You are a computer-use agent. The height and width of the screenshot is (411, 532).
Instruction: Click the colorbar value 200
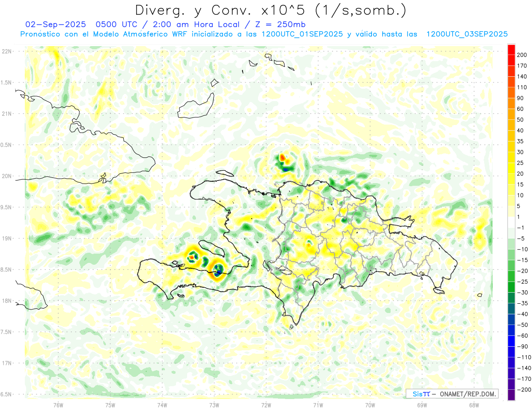[522, 55]
